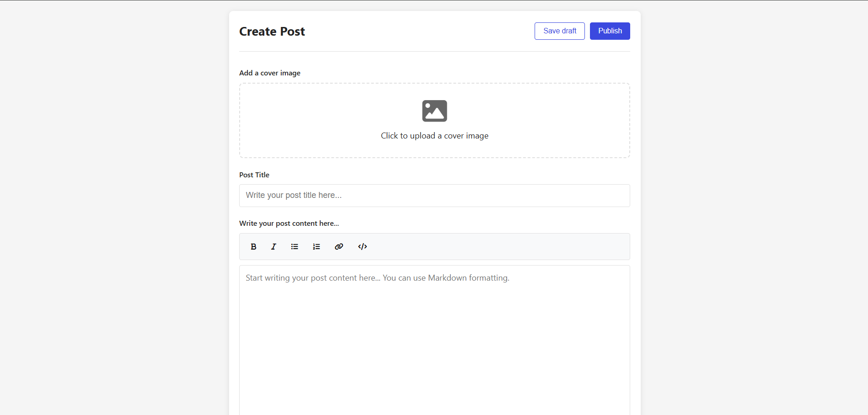The width and height of the screenshot is (868, 415).
Task: Click the 'Write your post content here...' label
Action: [289, 223]
